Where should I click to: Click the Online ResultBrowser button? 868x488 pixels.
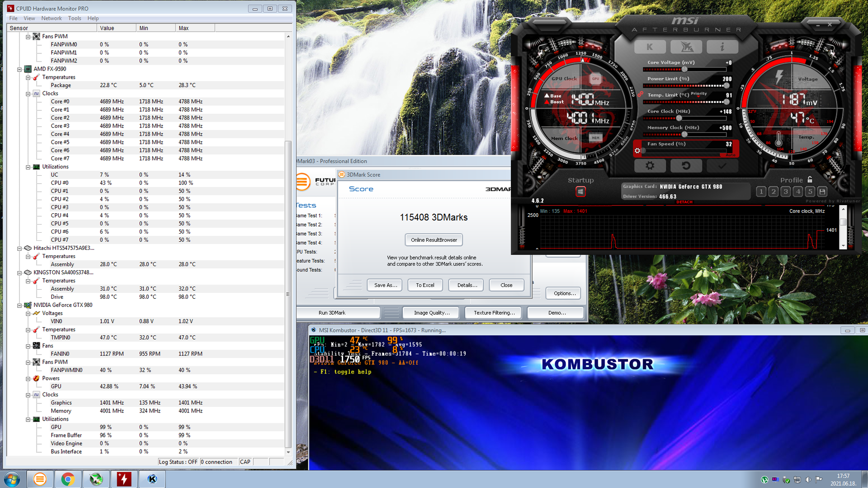click(434, 240)
